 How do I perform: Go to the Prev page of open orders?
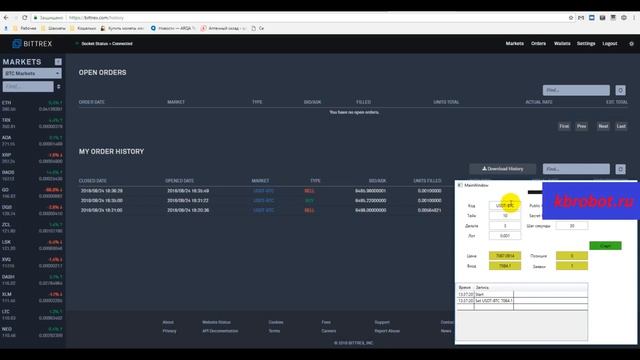pos(582,126)
